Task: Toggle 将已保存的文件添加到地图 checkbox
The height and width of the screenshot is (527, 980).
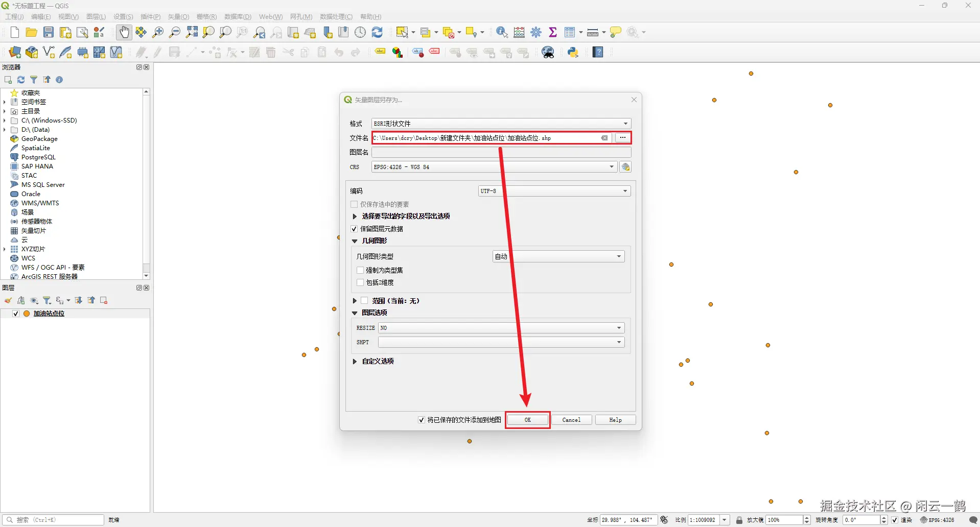Action: point(422,420)
